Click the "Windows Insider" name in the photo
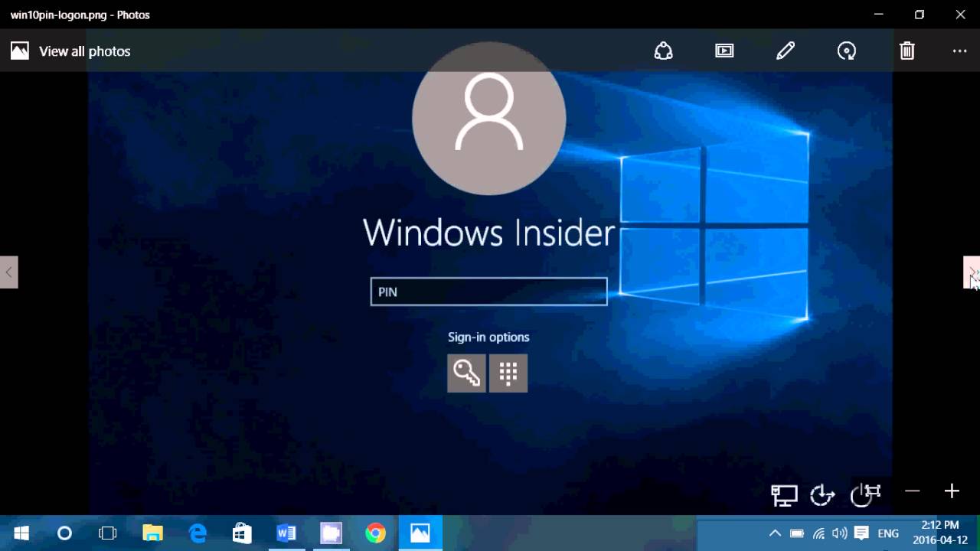The height and width of the screenshot is (551, 980). click(x=488, y=233)
